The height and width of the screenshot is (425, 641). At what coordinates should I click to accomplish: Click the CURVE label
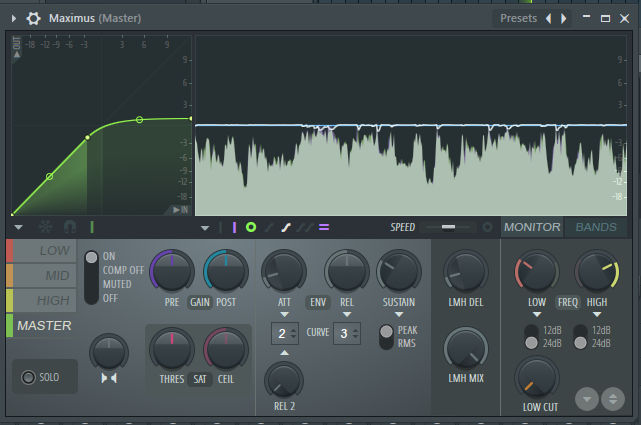tap(318, 332)
